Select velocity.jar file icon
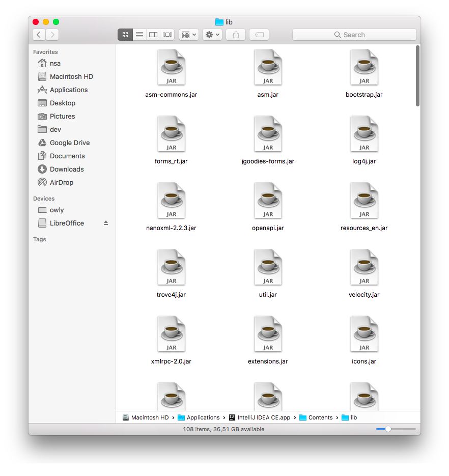Viewport: 449px width, 476px height. tap(364, 267)
